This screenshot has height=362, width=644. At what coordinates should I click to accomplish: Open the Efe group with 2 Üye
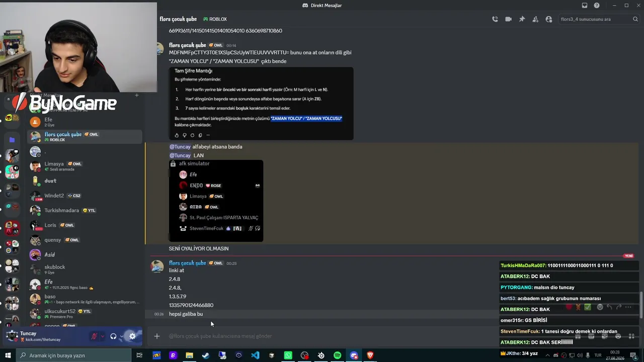coord(85,122)
